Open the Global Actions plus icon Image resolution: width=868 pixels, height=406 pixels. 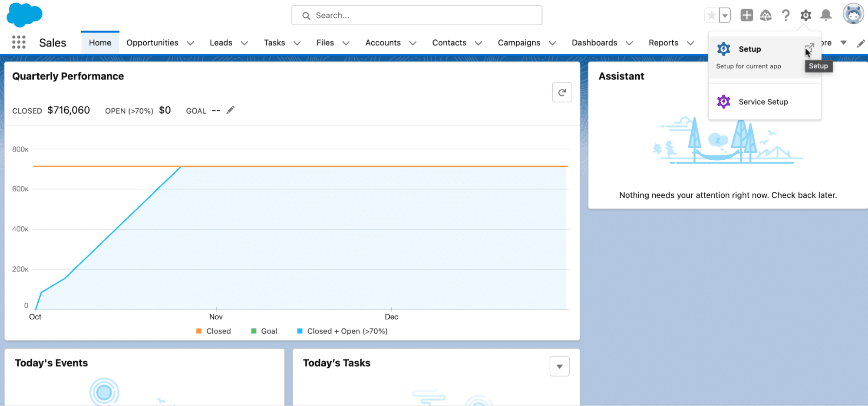tap(746, 15)
